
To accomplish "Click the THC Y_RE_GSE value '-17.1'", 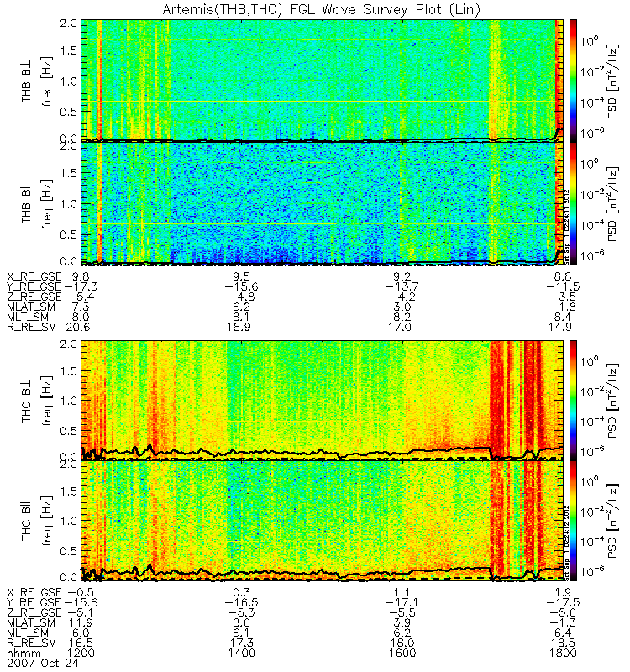I will (402, 602).
